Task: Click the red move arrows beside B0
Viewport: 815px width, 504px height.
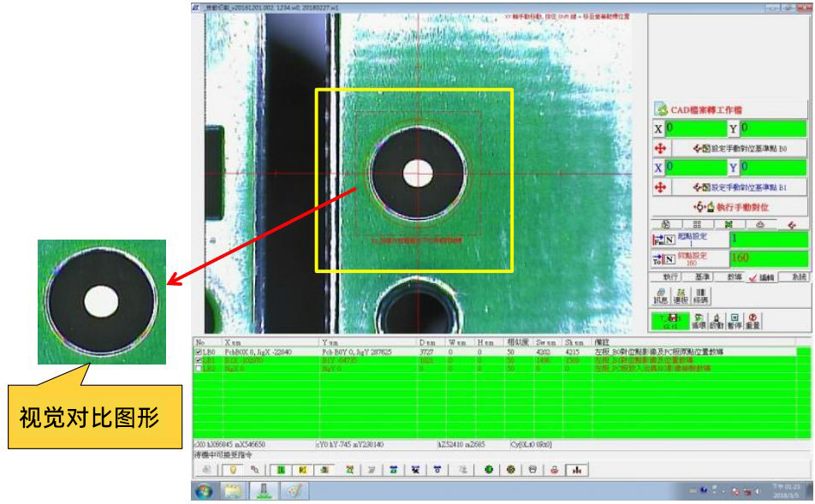Action: click(660, 148)
